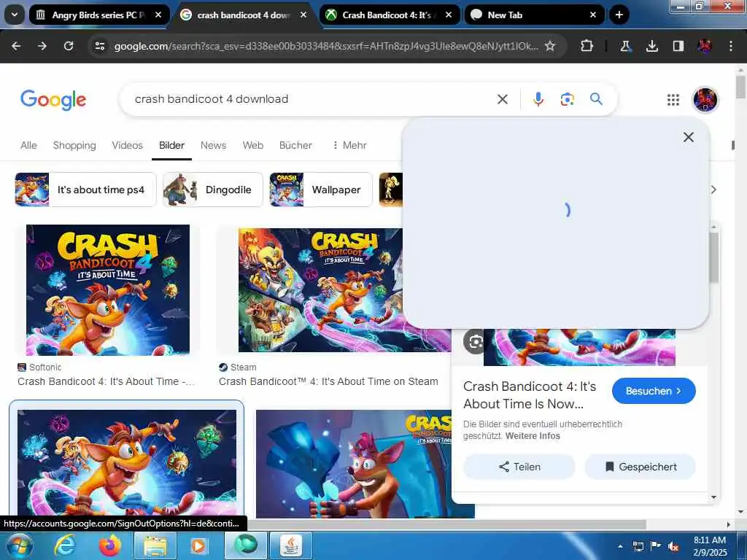The image size is (747, 560).
Task: Close the loading account popup
Action: coord(689,137)
